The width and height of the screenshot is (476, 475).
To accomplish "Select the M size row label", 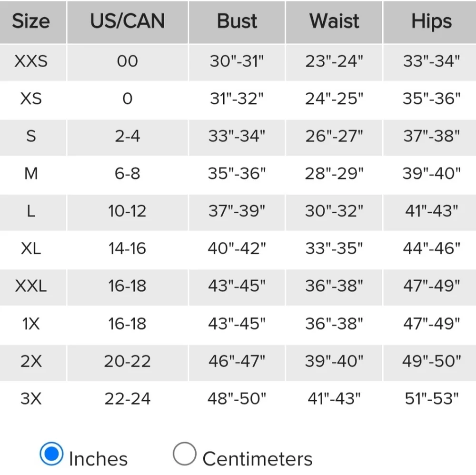I will pyautogui.click(x=31, y=174).
